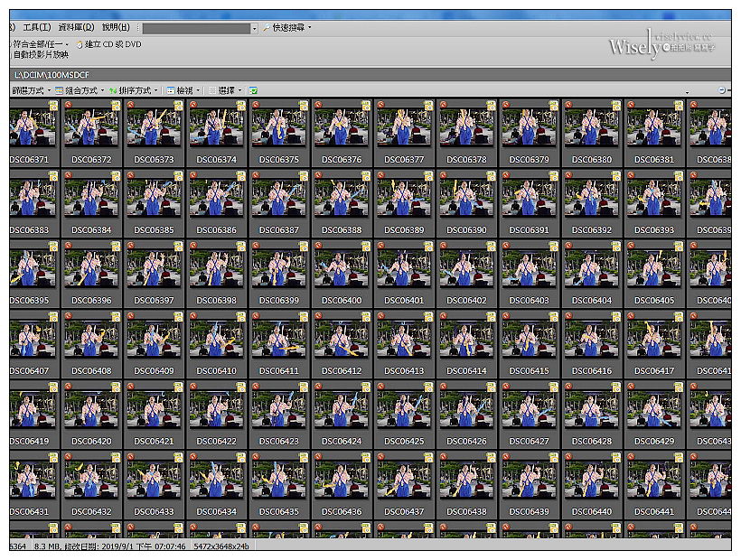Click the CD/DVD disc burn icon
This screenshot has height=560, width=741.
click(80, 45)
